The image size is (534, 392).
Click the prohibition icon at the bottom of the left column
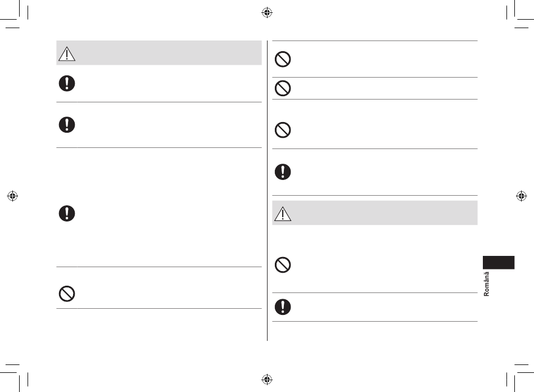[67, 294]
